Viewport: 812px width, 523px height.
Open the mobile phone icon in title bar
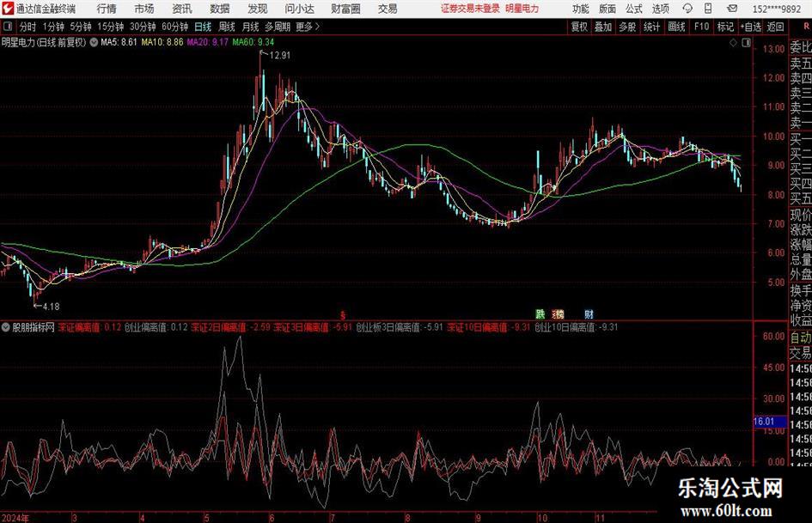tap(708, 9)
